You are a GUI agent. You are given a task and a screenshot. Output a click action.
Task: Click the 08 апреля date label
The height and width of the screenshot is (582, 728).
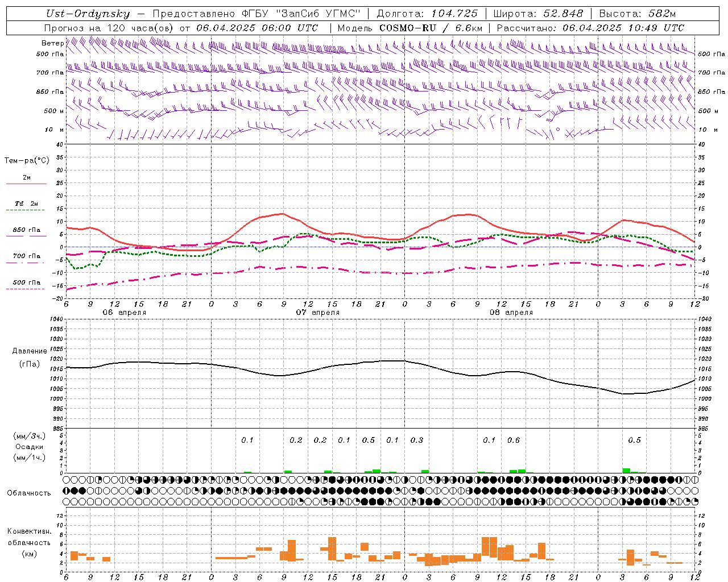[511, 313]
